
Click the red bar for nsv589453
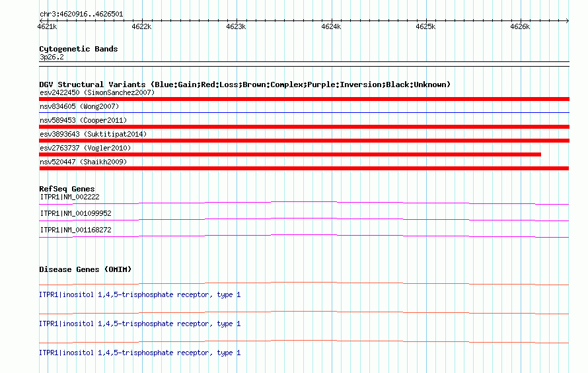[304, 127]
